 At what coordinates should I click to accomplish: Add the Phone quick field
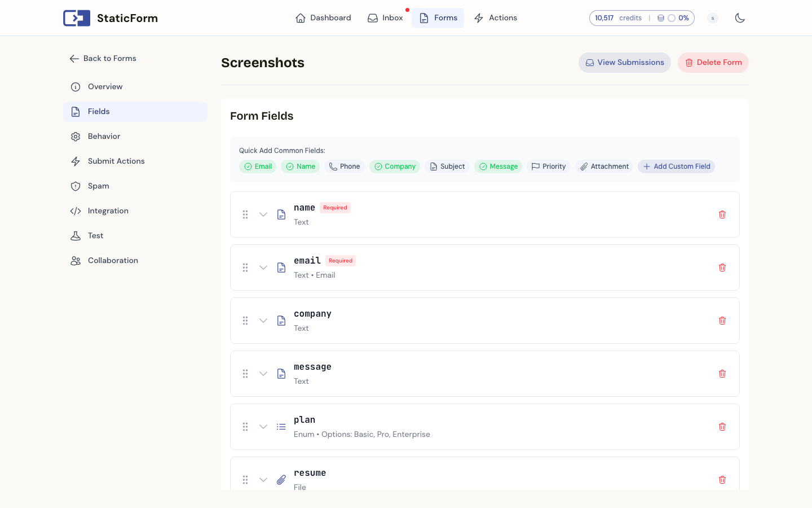point(345,167)
